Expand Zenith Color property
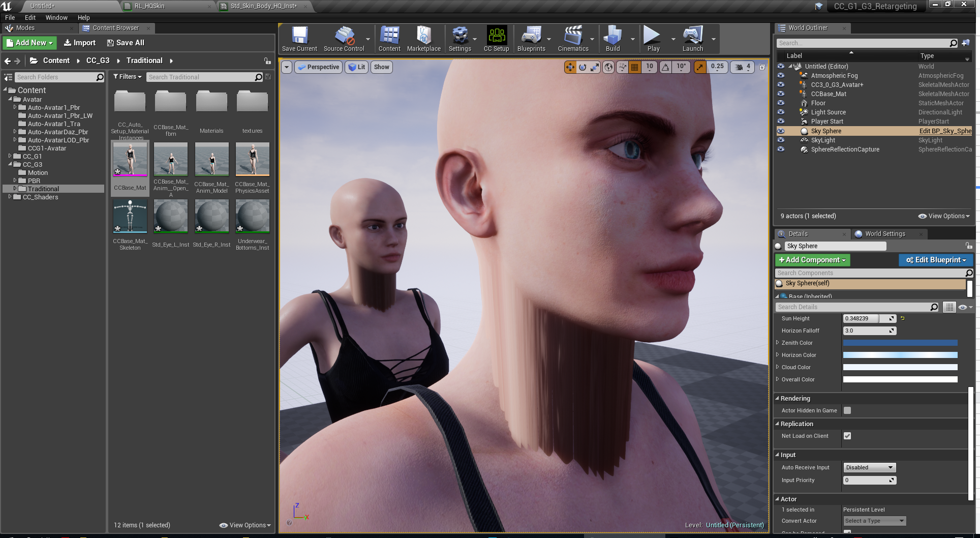980x538 pixels. coord(778,343)
